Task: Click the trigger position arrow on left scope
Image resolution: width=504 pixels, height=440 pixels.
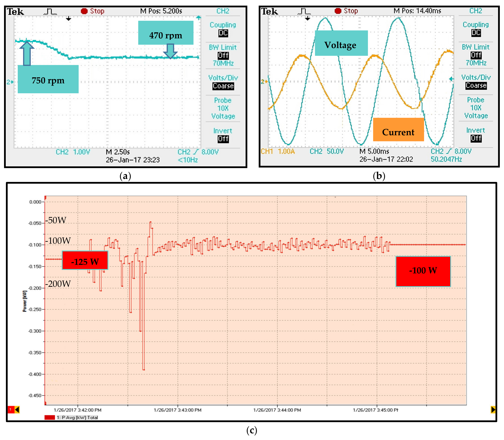Action: coord(69,18)
